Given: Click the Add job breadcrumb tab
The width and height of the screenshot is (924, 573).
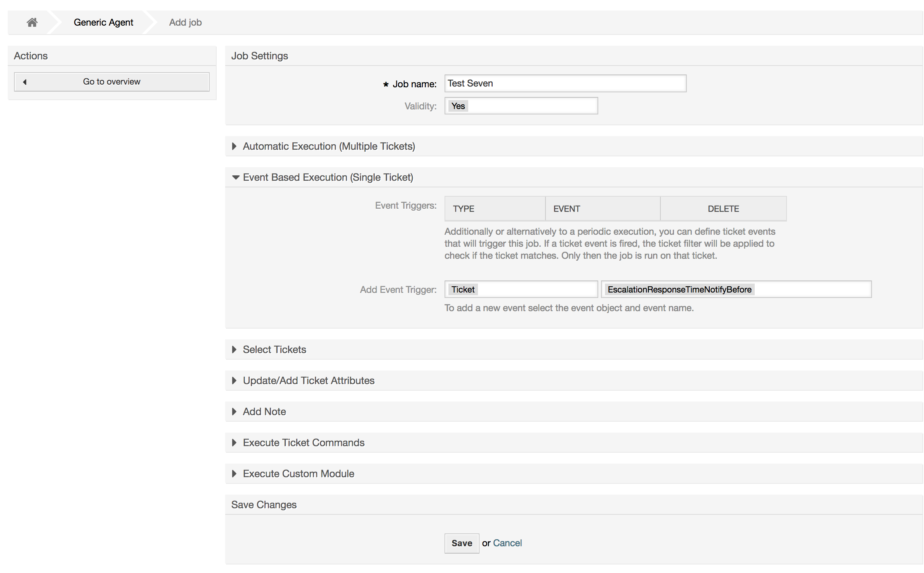Looking at the screenshot, I should click(186, 22).
